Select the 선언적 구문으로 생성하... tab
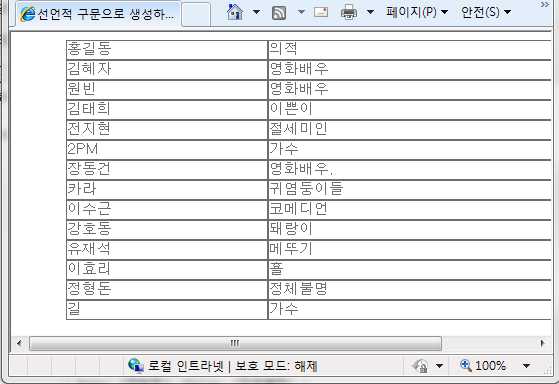559x384 pixels. pos(98,14)
